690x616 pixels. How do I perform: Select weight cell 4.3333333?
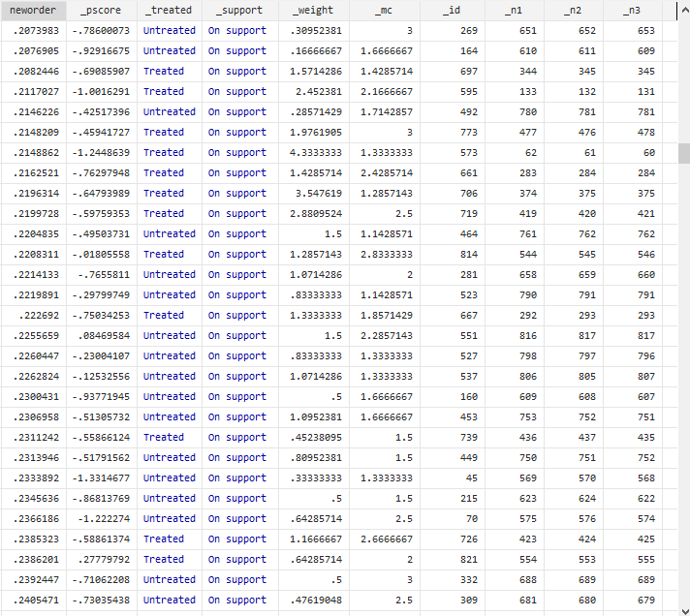pos(314,153)
